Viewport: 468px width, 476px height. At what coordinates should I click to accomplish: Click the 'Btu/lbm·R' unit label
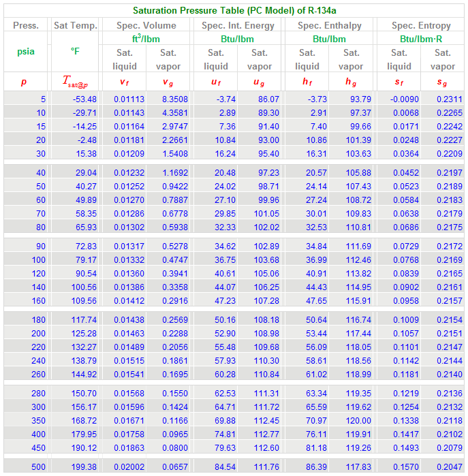(x=421, y=39)
